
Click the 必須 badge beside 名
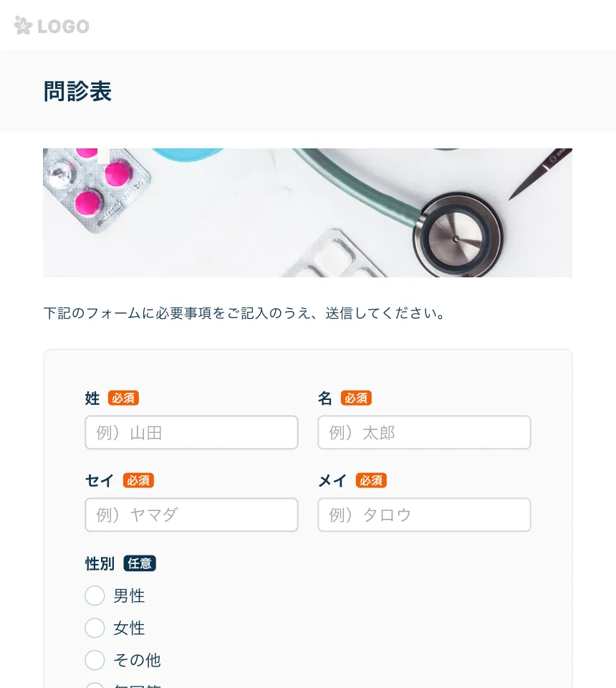click(x=356, y=398)
